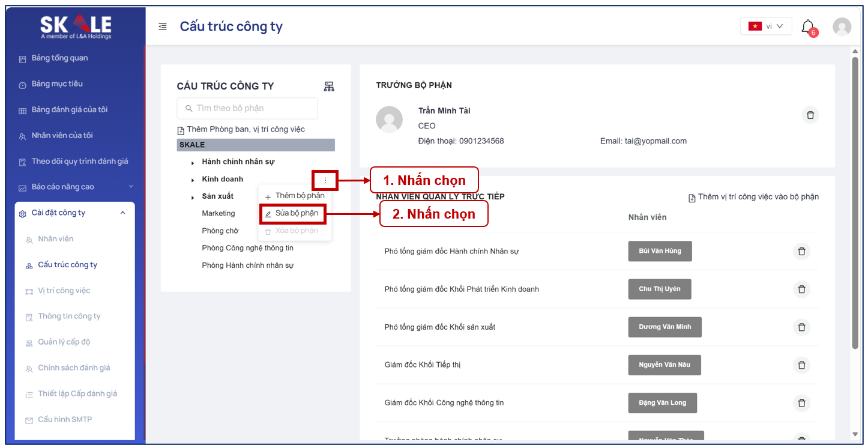Click the user avatar in top bar
The height and width of the screenshot is (448, 868).
coord(842,26)
